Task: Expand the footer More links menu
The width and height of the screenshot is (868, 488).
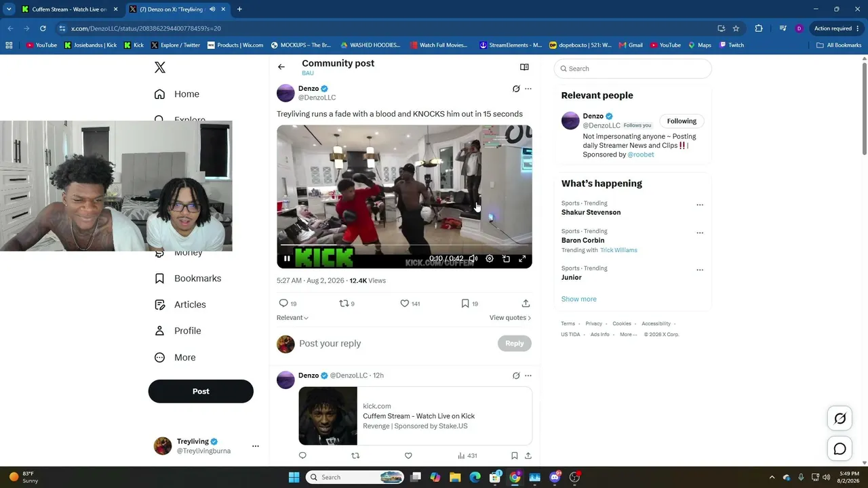Action: point(628,334)
